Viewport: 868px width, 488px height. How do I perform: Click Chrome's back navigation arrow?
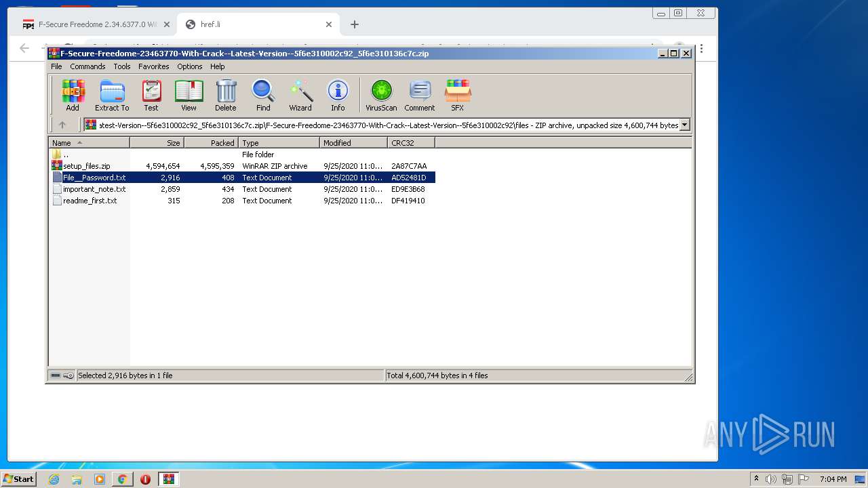24,48
